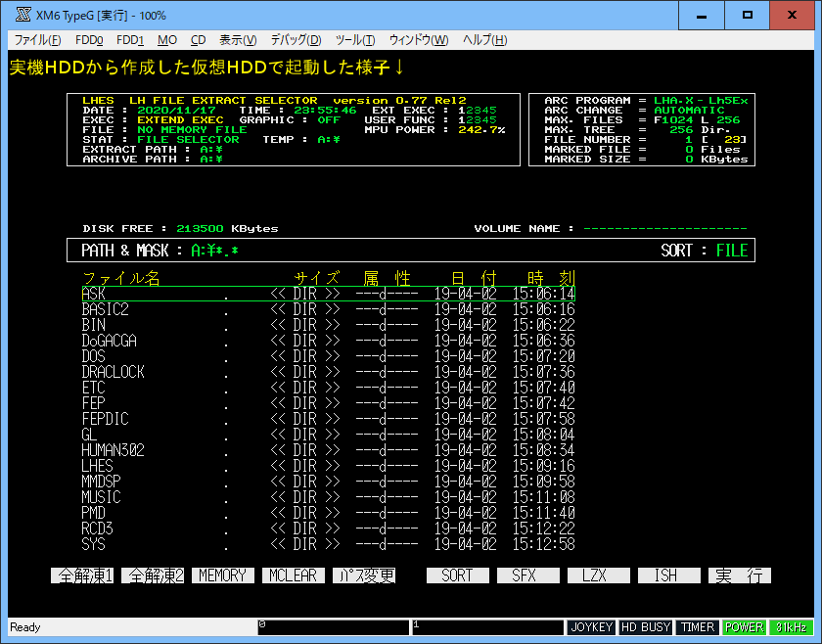Click the MEMORY function key button

click(x=223, y=575)
